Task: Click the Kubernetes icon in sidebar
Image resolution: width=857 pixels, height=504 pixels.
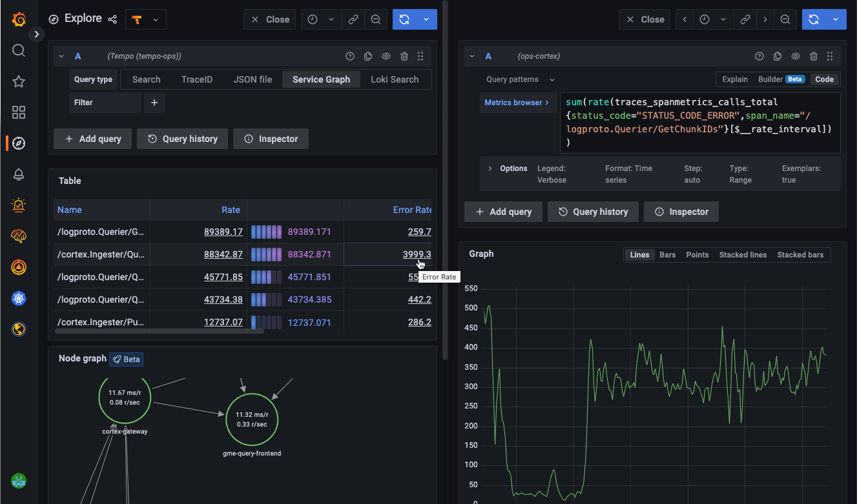Action: click(x=19, y=298)
